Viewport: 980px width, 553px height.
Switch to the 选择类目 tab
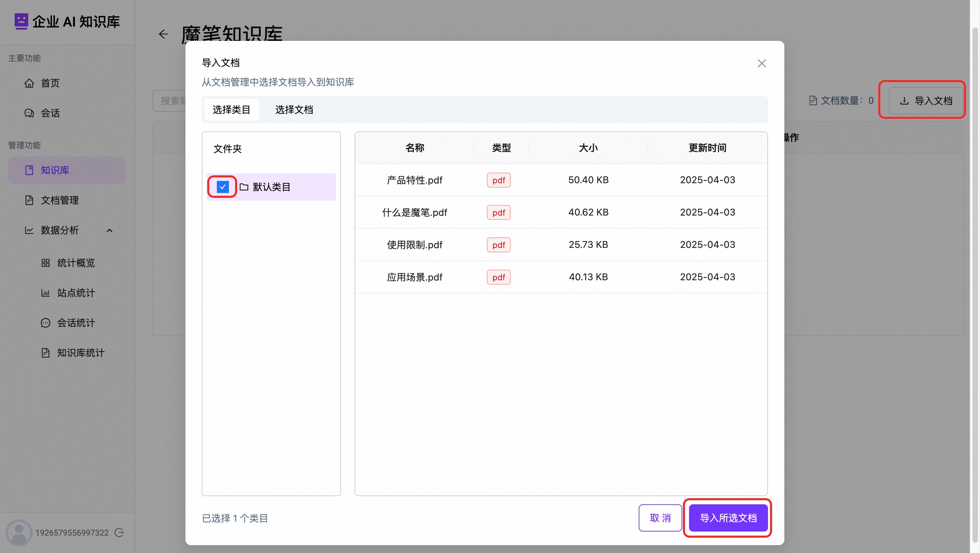[x=231, y=110]
